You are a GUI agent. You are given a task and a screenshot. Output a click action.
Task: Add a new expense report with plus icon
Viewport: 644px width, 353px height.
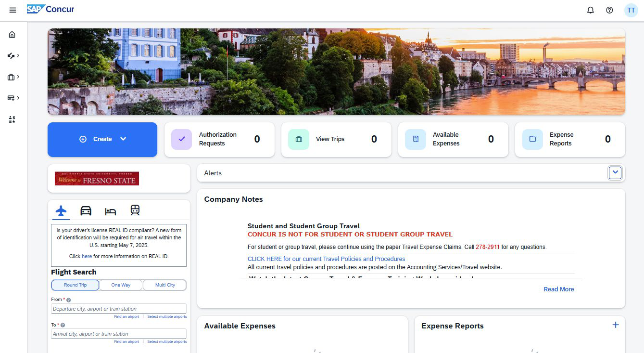616,325
